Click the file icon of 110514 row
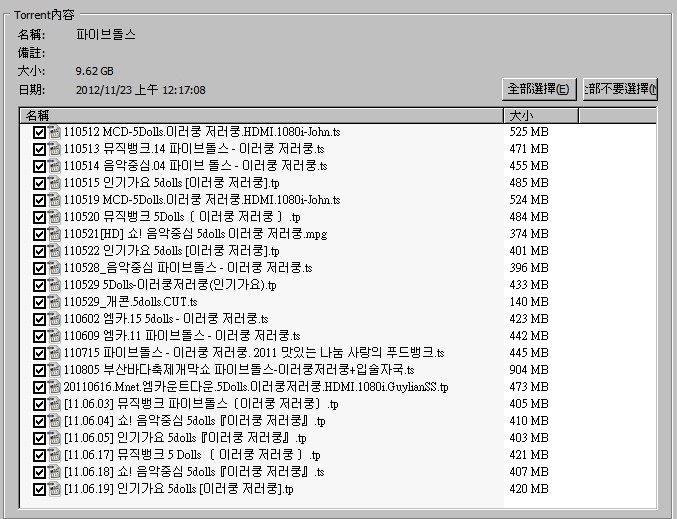The height and width of the screenshot is (519, 677). (54, 166)
